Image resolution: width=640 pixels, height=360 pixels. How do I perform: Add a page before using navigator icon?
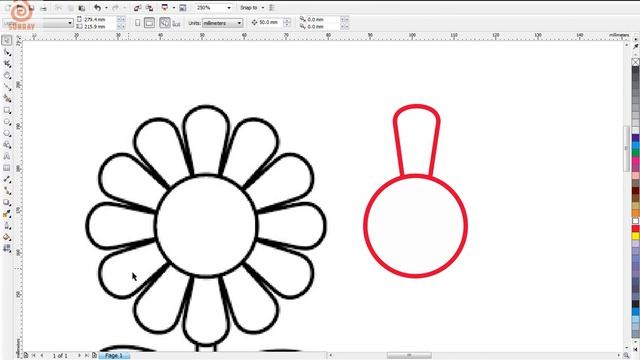(26, 356)
